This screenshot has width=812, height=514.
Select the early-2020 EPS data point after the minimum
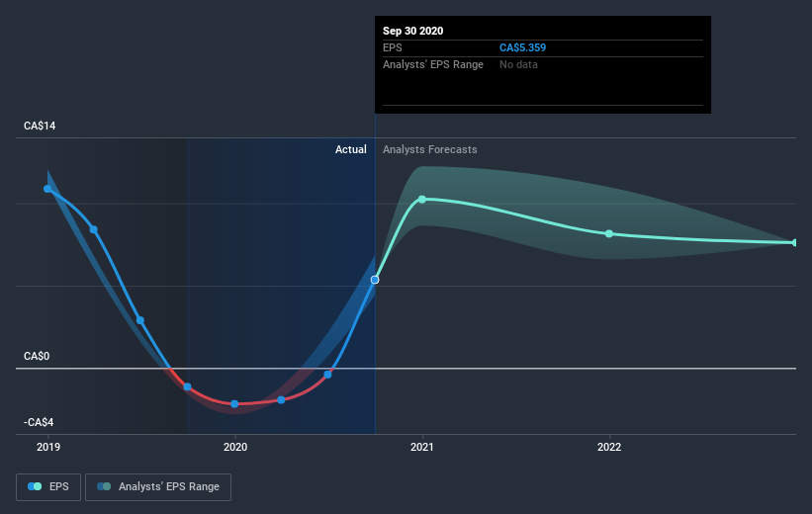tap(281, 399)
